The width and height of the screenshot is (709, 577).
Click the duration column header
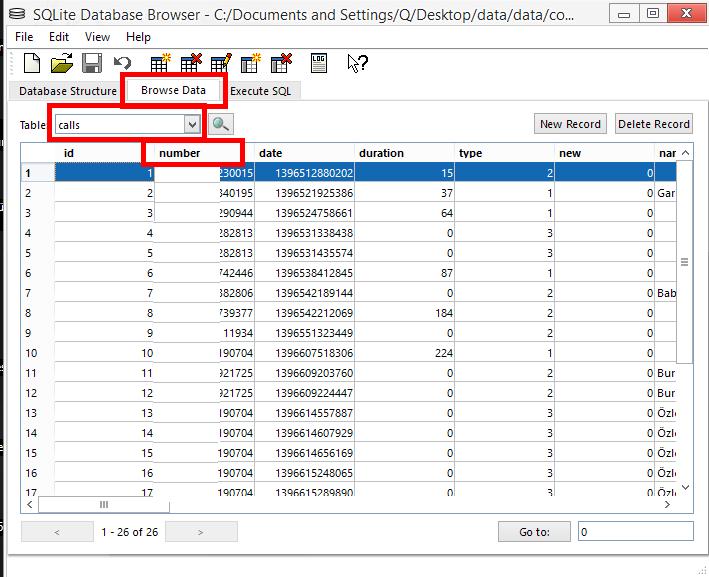click(381, 153)
